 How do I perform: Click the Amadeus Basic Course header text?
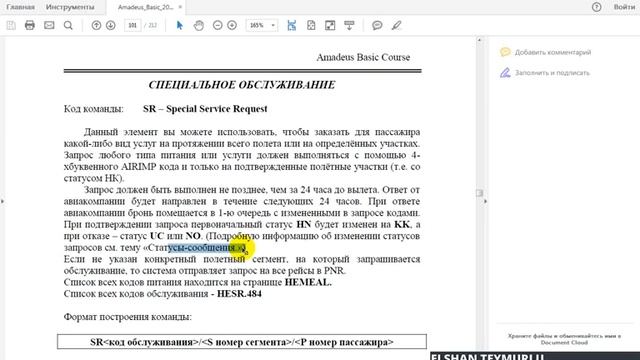363,58
